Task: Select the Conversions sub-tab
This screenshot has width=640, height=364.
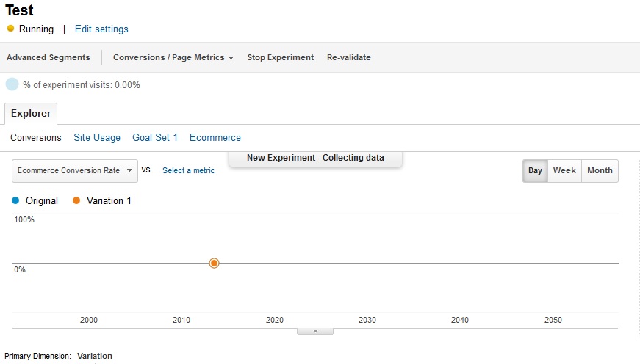Action: (x=36, y=138)
